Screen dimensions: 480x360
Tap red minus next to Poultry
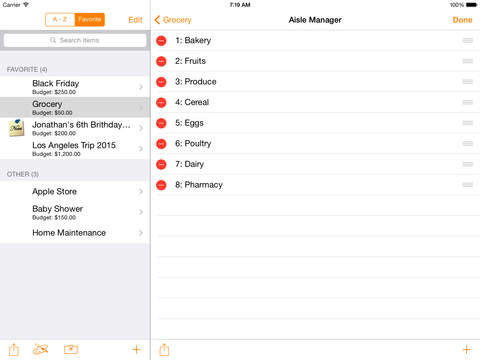(x=161, y=144)
